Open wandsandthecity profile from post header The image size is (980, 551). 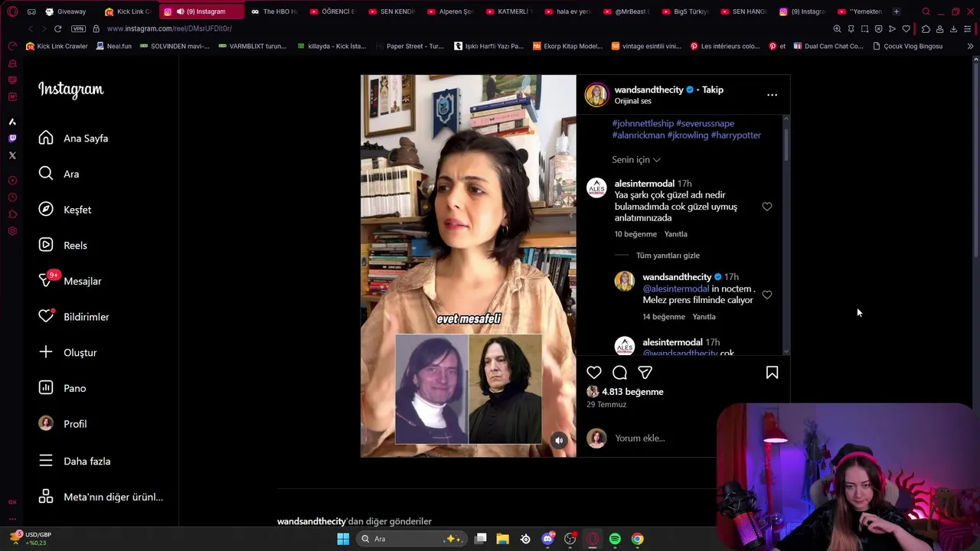[648, 90]
